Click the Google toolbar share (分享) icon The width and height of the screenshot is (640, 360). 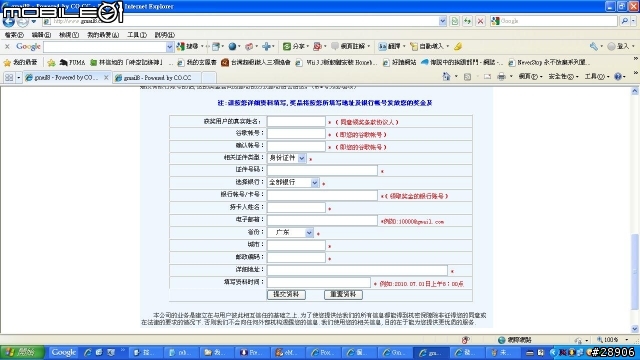[287, 47]
